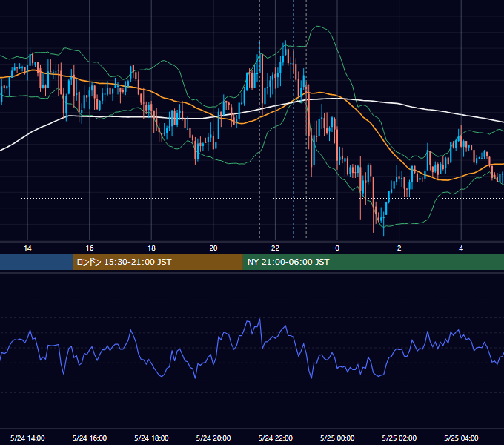Click the 5/24 14:00 date label
This screenshot has height=445, width=504.
pos(27,438)
